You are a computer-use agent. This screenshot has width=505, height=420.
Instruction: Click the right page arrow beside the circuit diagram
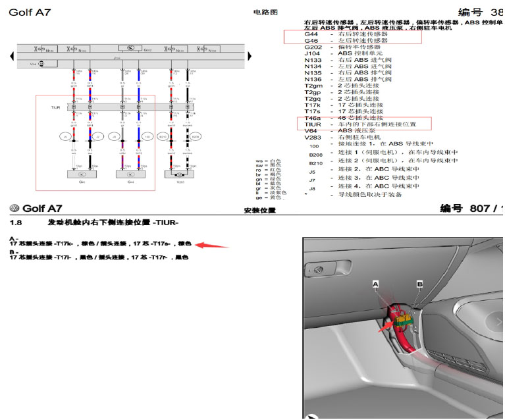pyautogui.click(x=250, y=56)
